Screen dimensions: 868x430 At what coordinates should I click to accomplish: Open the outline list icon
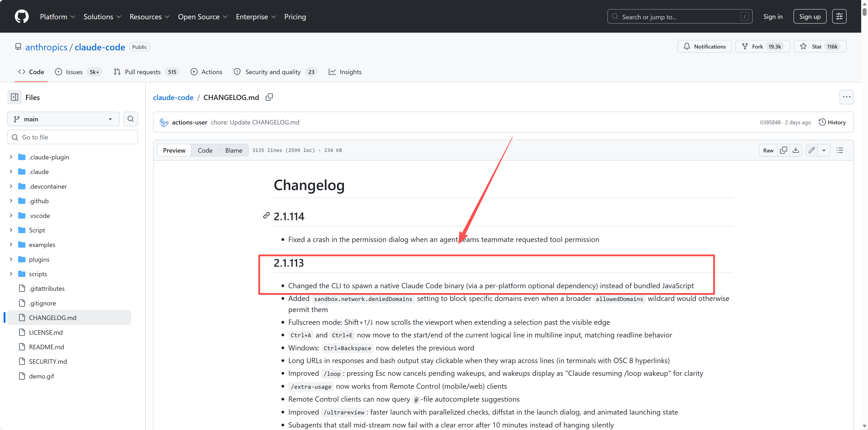point(840,150)
